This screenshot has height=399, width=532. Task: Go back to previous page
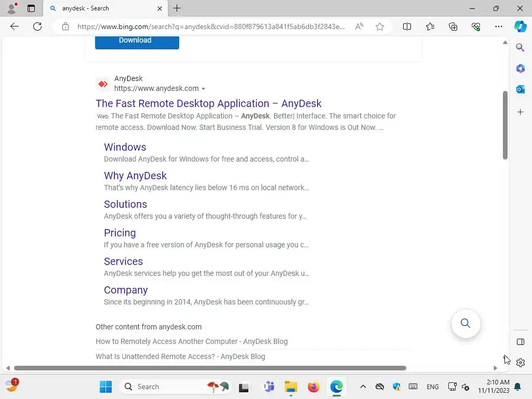coord(14,26)
